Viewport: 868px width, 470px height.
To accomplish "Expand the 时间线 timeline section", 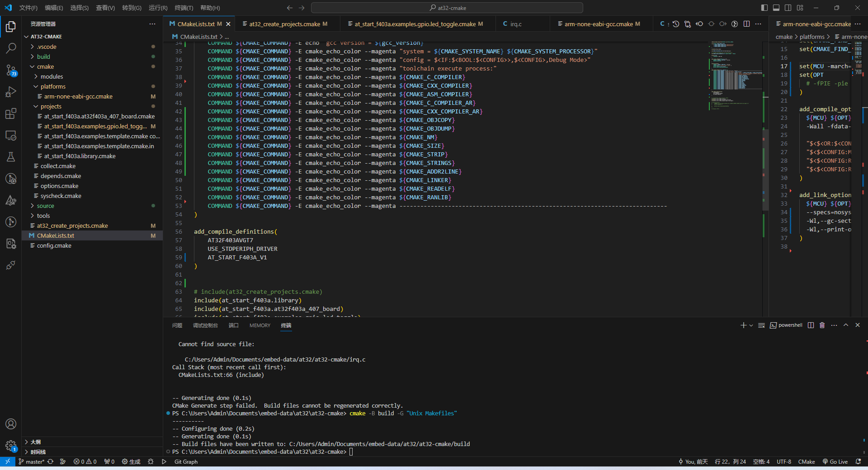I will 92,452.
